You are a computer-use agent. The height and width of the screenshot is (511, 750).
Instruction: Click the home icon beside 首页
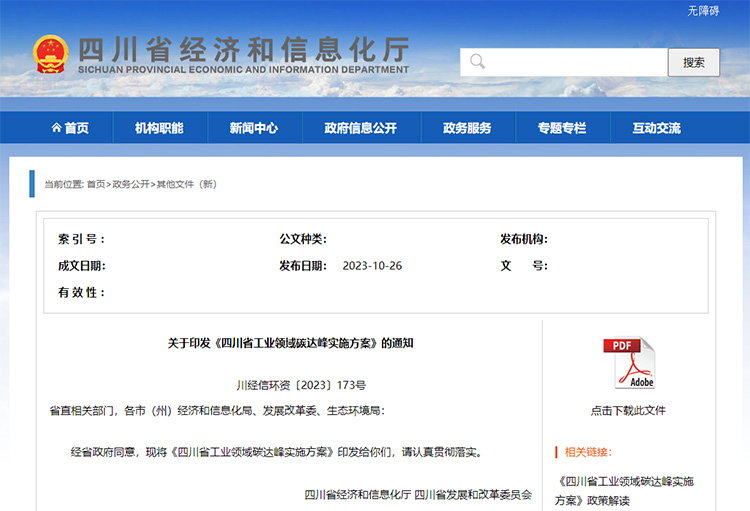[x=56, y=128]
